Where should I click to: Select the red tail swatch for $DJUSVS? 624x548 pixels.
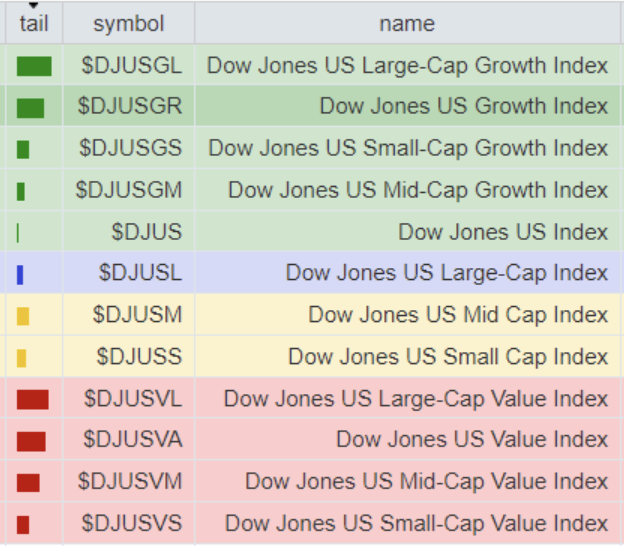coord(23,524)
